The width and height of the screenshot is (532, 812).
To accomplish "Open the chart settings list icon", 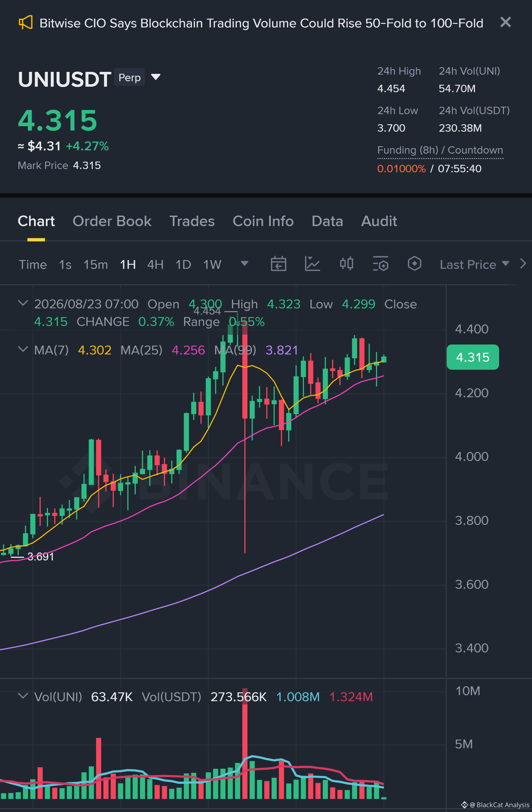I will point(381,264).
